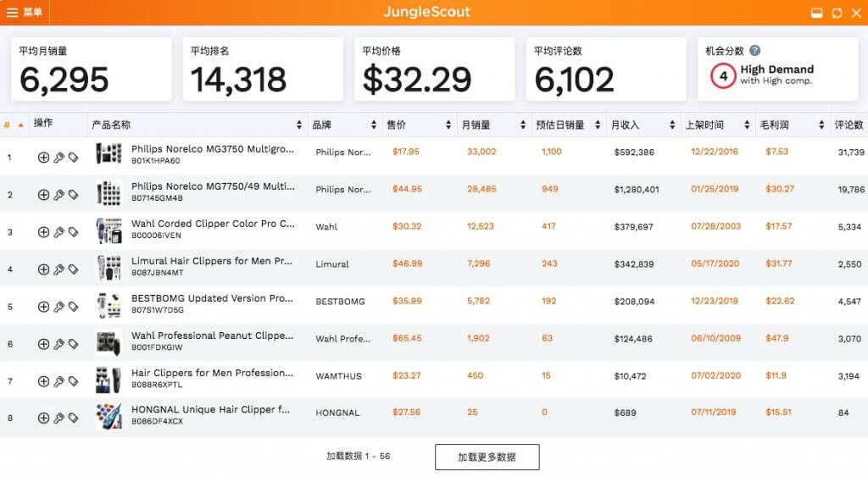Open the hamburger 菜单 menu

point(25,12)
